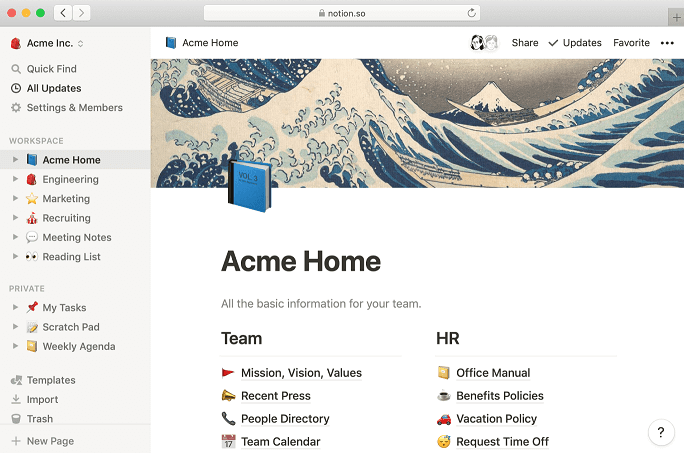The width and height of the screenshot is (684, 453).
Task: Open the People Directory link
Action: pyautogui.click(x=285, y=419)
